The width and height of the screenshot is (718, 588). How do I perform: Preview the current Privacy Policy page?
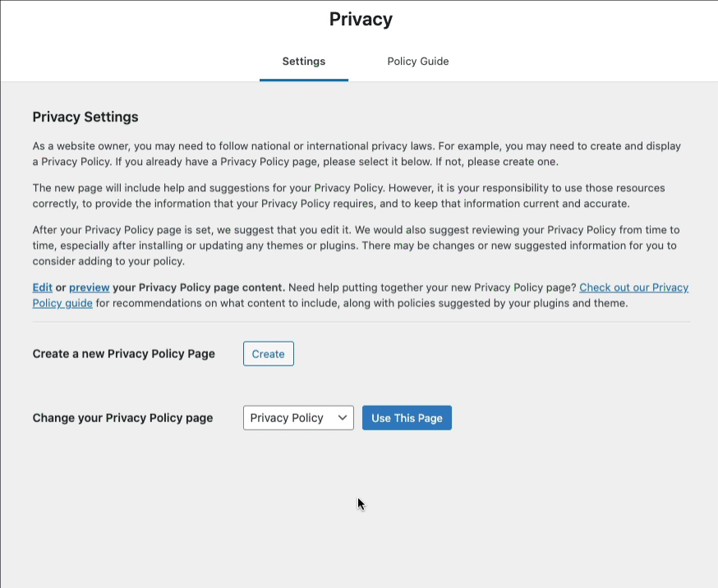tap(89, 287)
